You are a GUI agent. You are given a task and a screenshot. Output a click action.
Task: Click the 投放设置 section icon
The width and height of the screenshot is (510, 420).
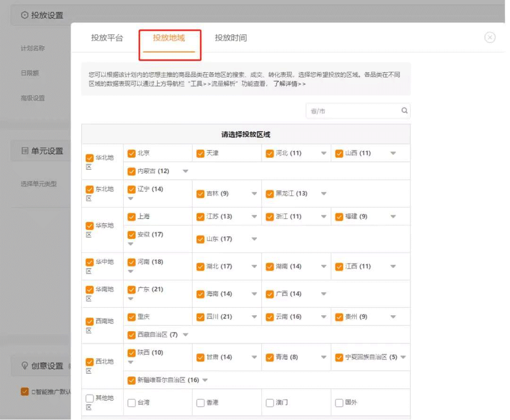pos(25,15)
